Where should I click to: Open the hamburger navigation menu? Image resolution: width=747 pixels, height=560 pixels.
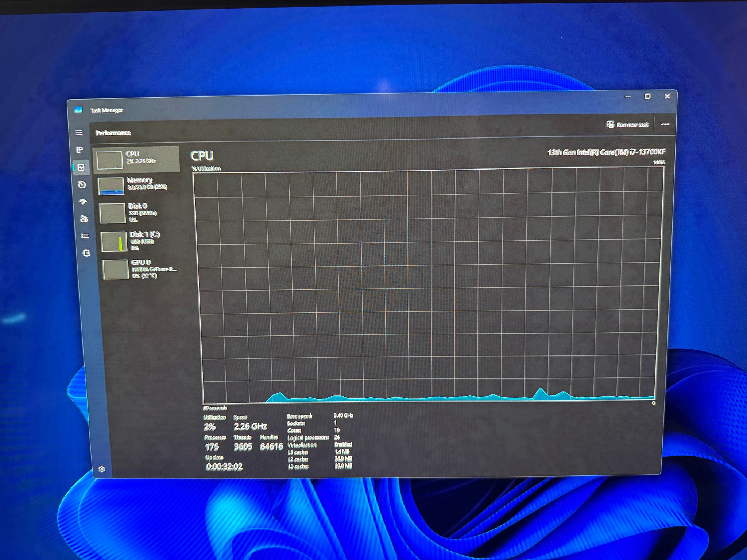click(x=79, y=133)
